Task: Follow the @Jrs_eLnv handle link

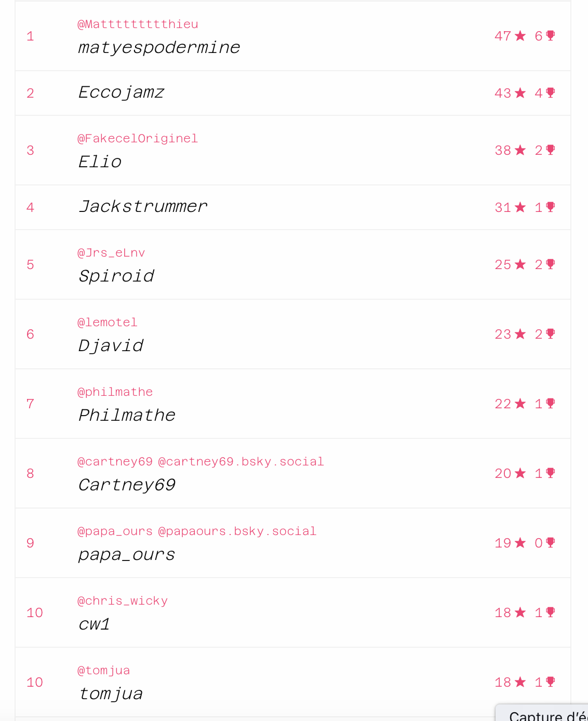Action: pos(111,253)
